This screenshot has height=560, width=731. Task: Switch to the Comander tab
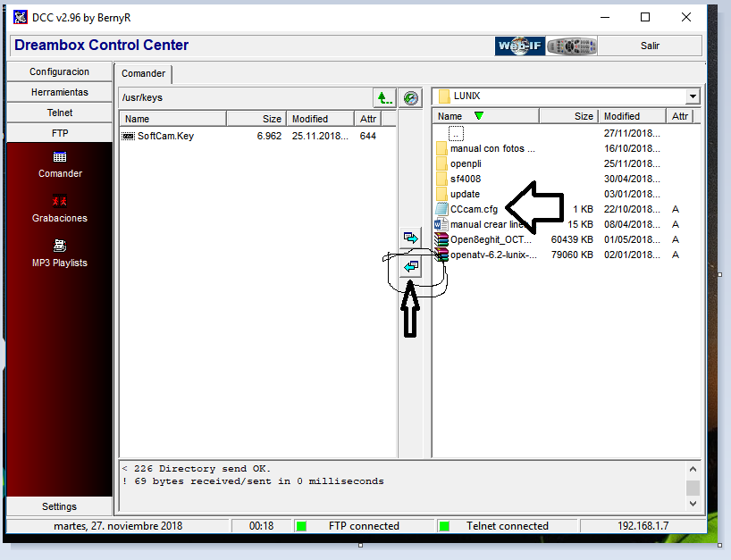click(x=143, y=73)
